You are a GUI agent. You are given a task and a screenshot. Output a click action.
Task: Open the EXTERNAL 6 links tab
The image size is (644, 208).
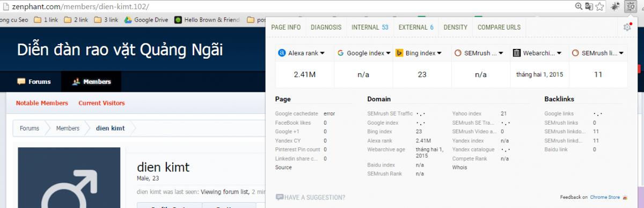click(416, 27)
